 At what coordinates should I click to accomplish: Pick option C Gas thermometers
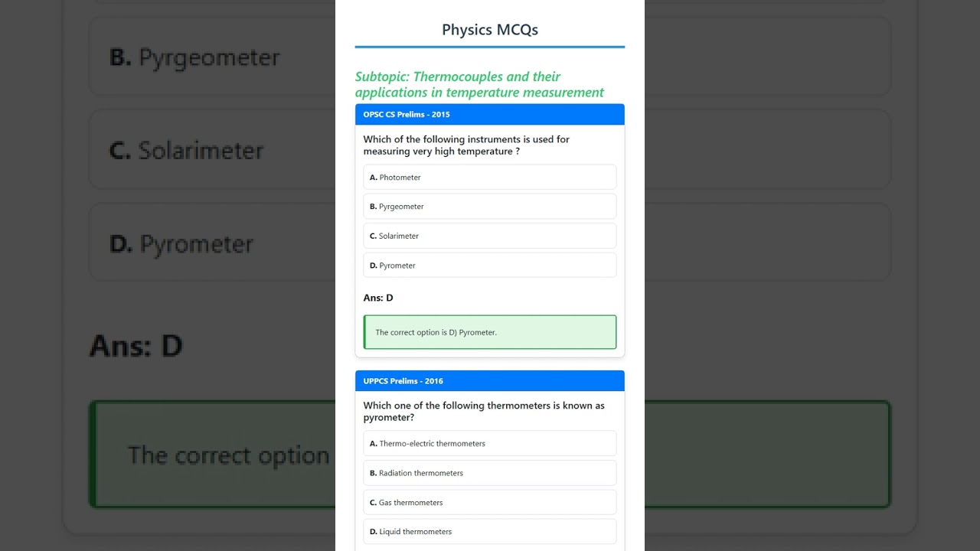coord(489,503)
